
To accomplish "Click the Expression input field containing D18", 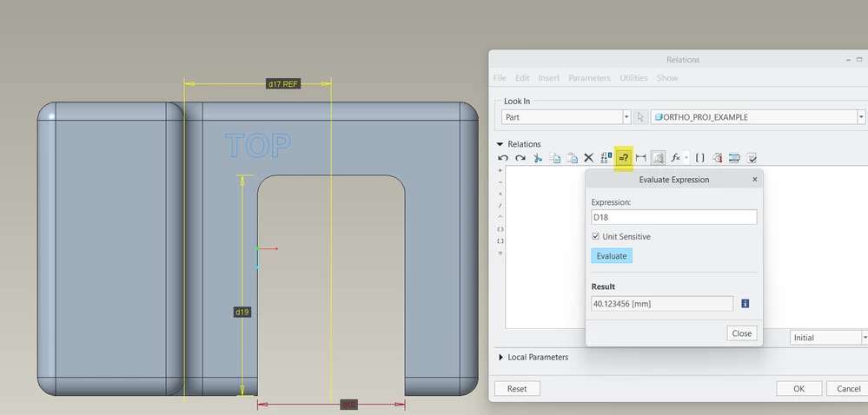I will pyautogui.click(x=673, y=217).
